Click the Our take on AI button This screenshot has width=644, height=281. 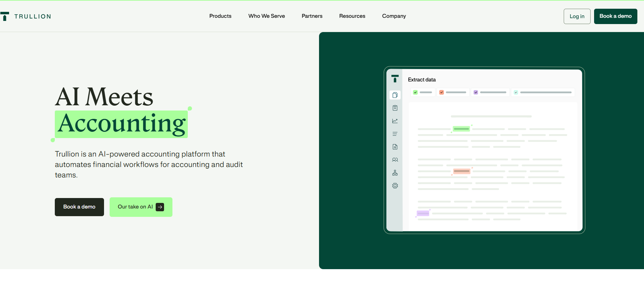141,207
